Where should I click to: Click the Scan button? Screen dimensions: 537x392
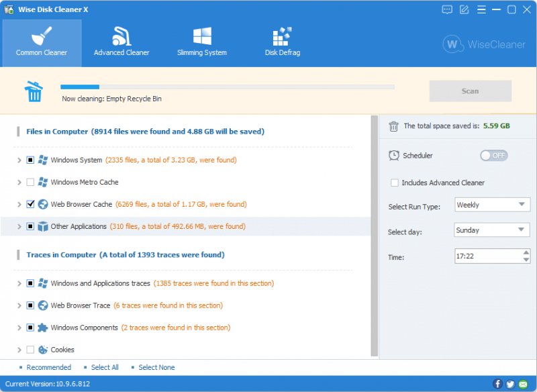coord(471,91)
